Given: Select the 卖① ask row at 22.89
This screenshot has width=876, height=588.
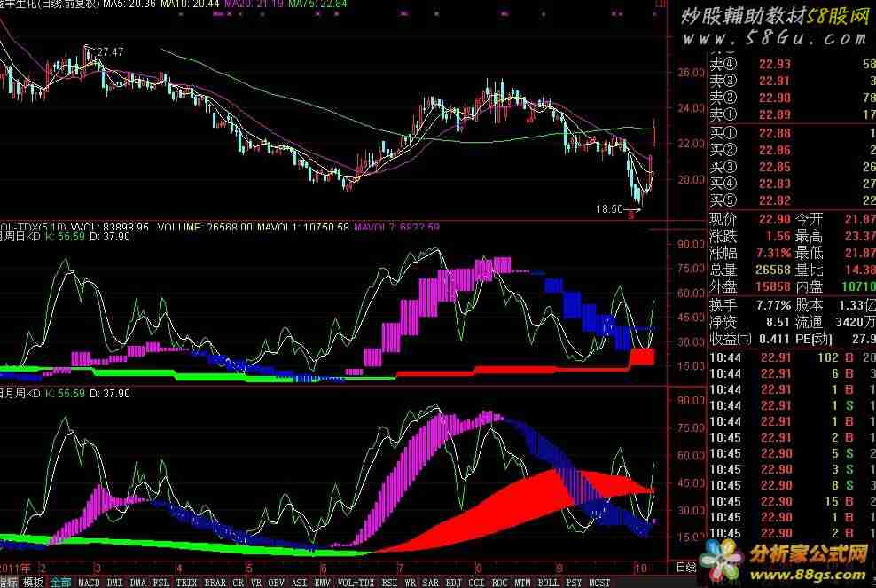Looking at the screenshot, I should click(792, 114).
